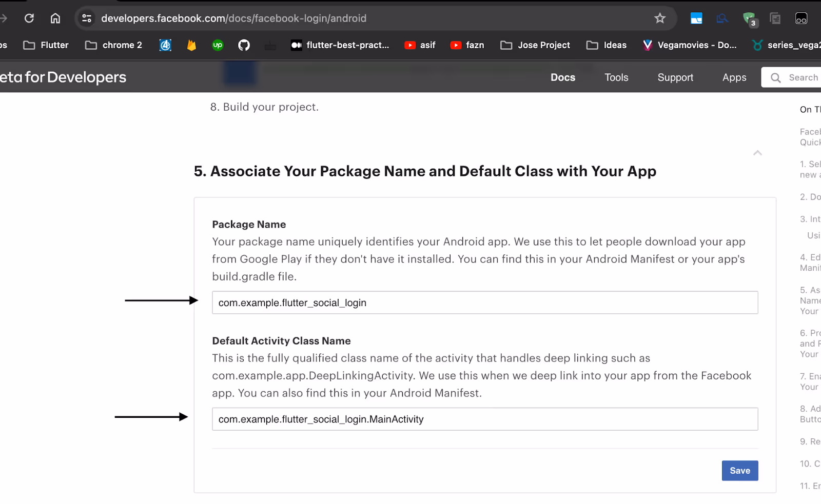Jump to step 6 in On This Page
Screen dimensions: 821x504
[810, 344]
